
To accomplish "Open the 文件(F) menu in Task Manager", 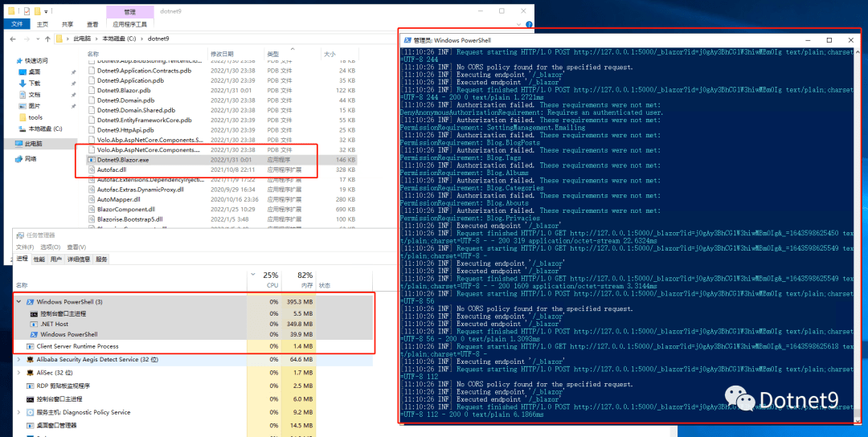I will coord(25,247).
